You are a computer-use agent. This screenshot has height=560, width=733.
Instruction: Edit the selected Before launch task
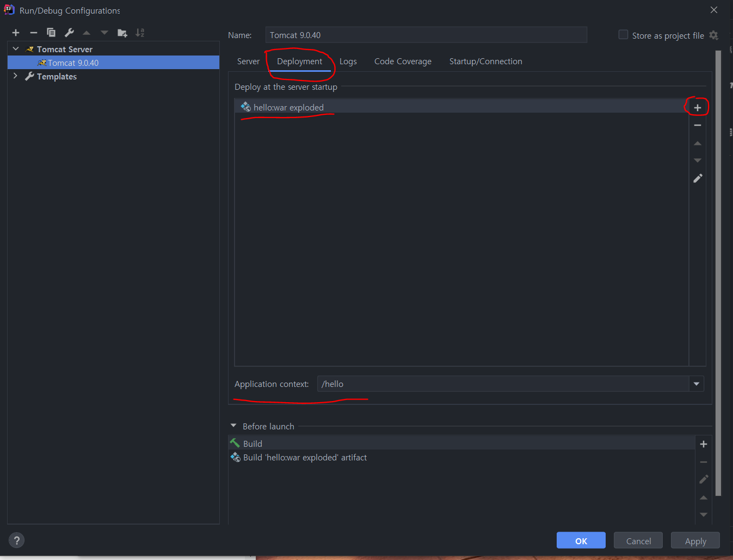pos(704,479)
